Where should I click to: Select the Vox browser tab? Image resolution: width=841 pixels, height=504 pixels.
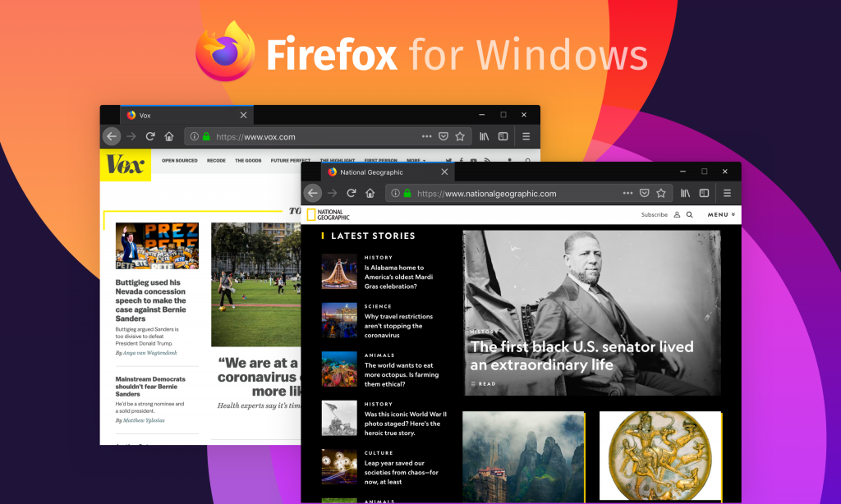point(186,115)
